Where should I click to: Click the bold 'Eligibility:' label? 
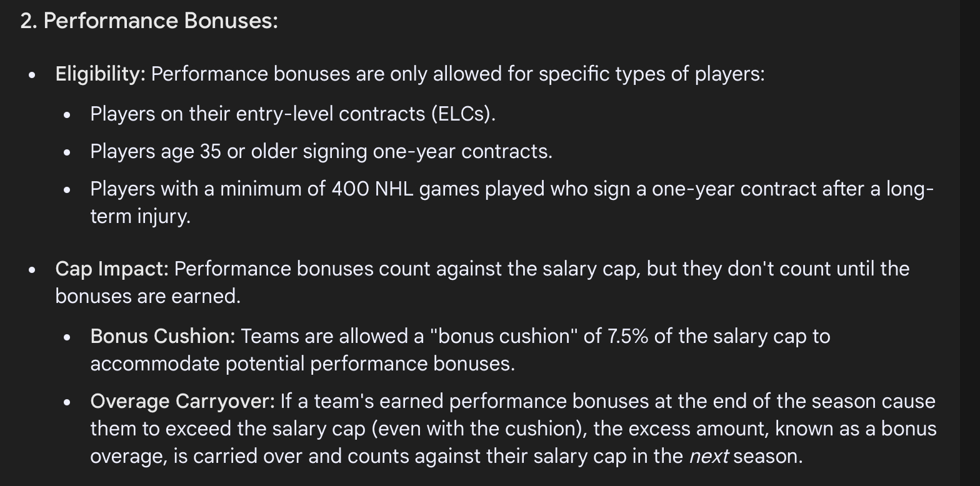100,74
